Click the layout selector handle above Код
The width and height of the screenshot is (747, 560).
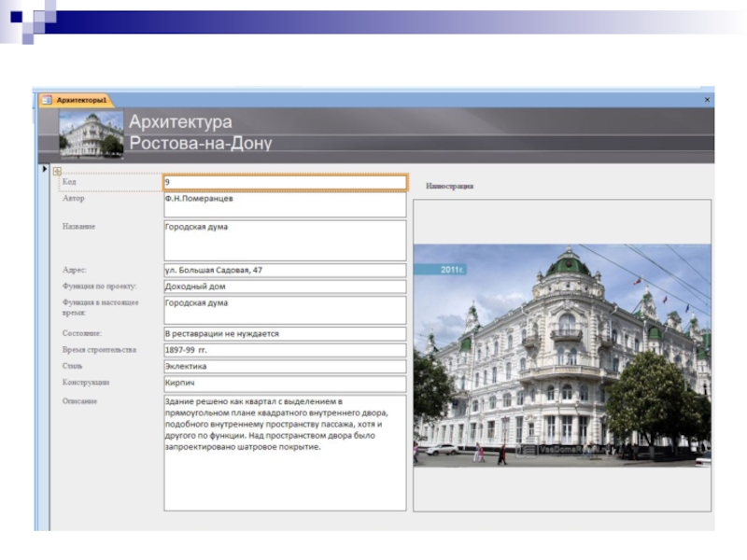57,171
